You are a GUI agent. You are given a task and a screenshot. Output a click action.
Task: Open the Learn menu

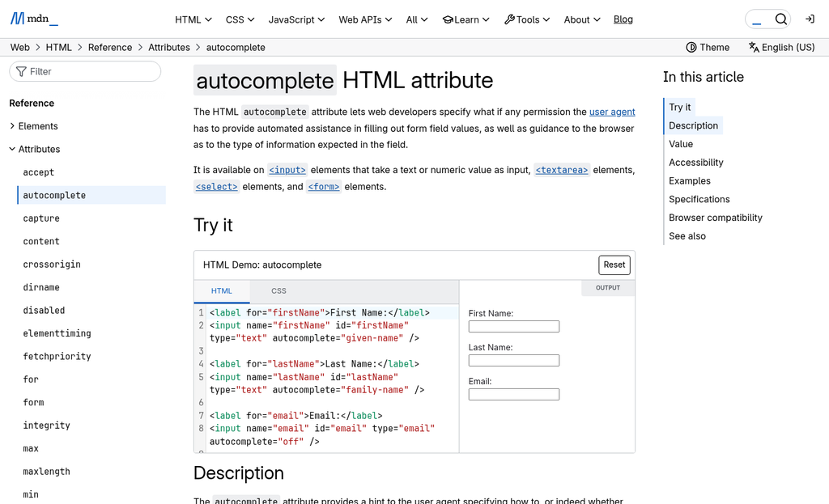466,19
